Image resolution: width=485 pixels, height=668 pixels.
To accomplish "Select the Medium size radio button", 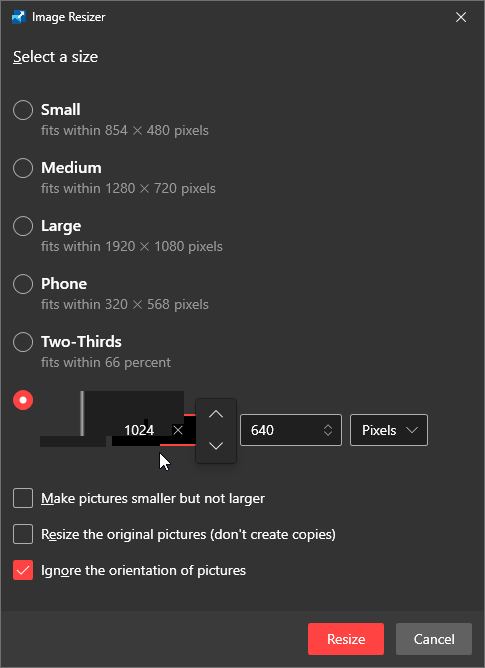I will tap(23, 168).
